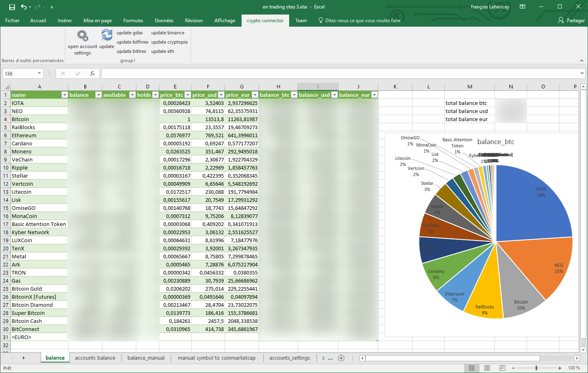588x373 pixels.
Task: Click update eth button
Action: (163, 51)
